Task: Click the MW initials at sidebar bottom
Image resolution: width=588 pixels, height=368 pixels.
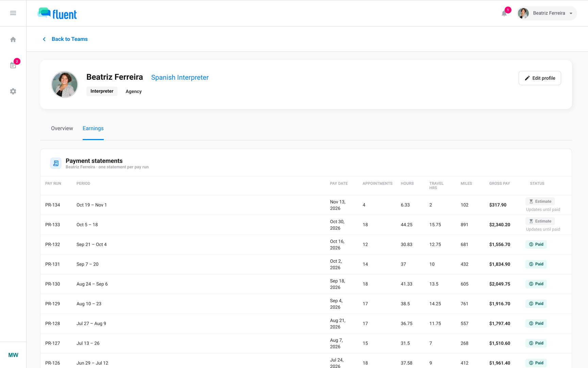Action: point(13,355)
